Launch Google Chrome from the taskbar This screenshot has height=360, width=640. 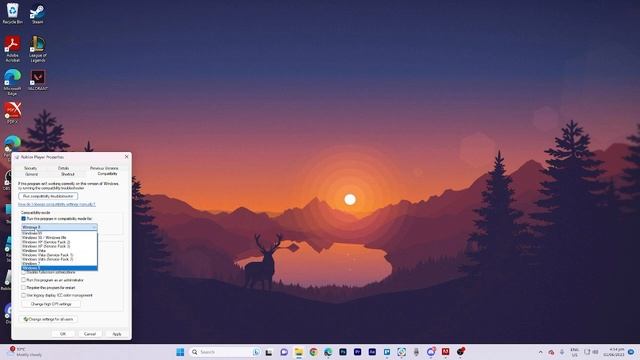click(x=313, y=352)
